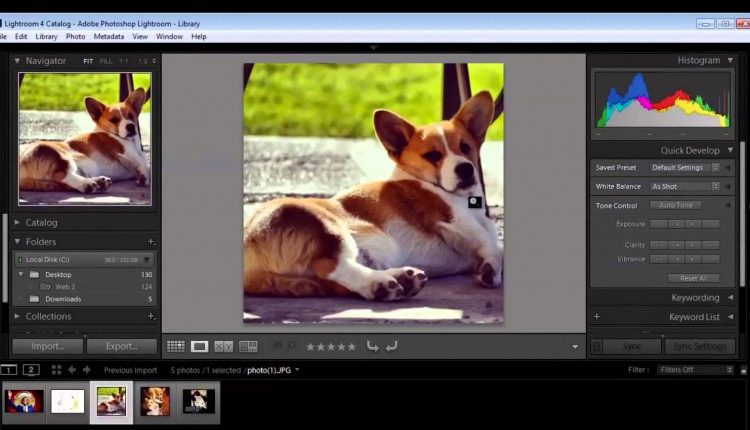
Task: Open the White Balance As Shot dropdown
Action: [x=684, y=187]
